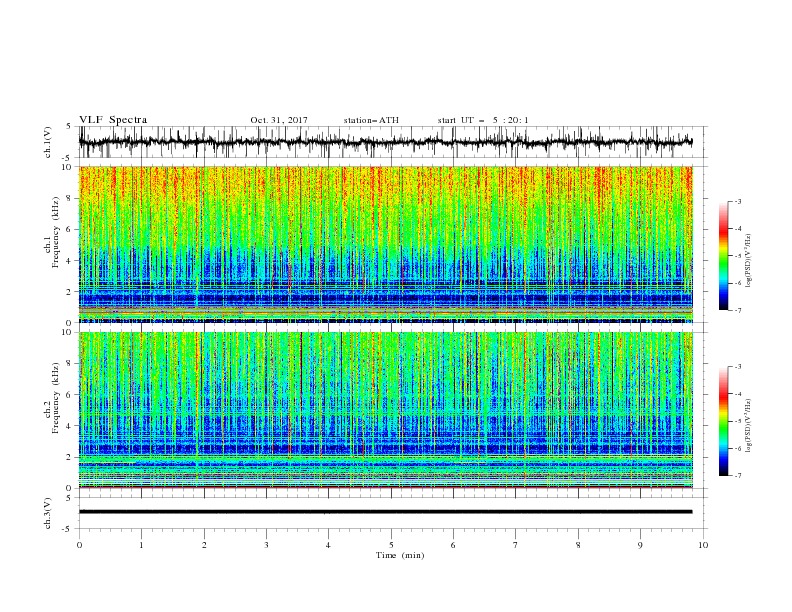Click time axis tick label "3"

coord(266,545)
